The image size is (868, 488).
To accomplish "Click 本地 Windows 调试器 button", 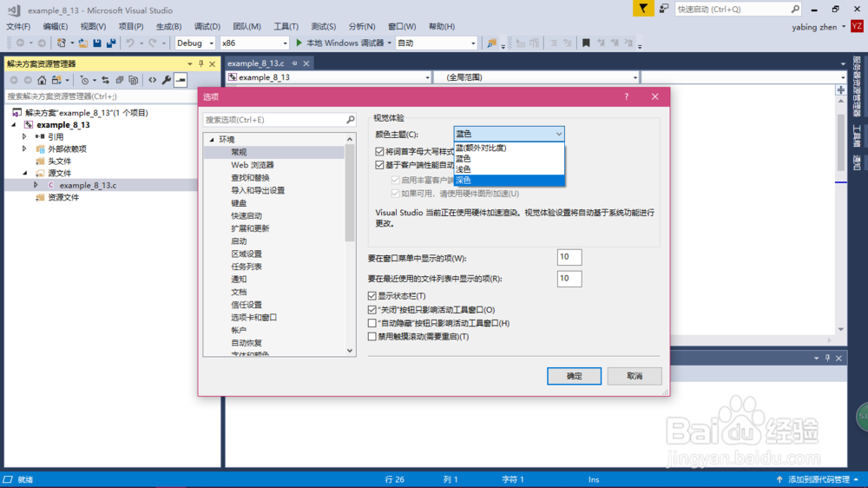I will [x=345, y=43].
